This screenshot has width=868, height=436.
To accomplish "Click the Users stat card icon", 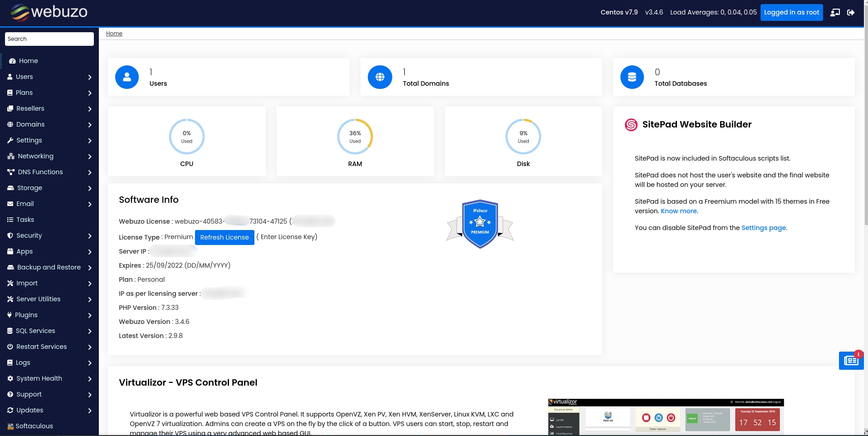I will coord(127,77).
